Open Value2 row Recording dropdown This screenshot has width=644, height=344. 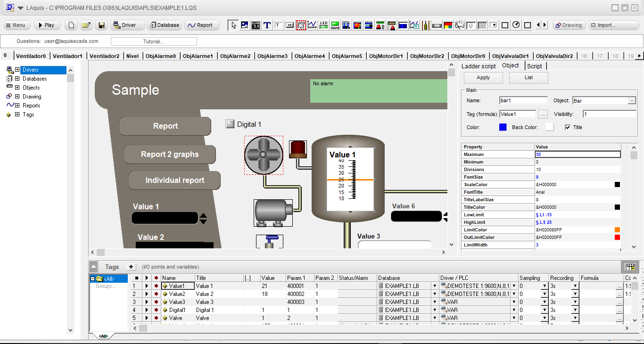point(575,294)
